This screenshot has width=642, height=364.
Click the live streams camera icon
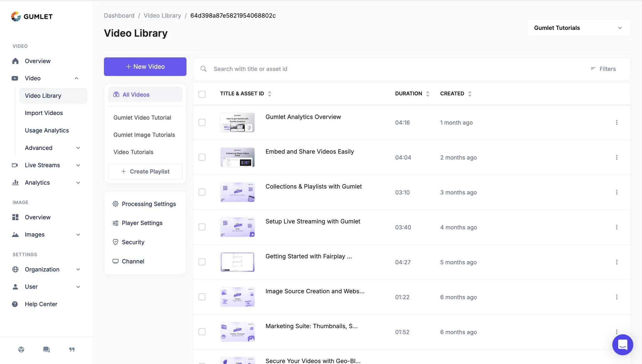15,165
